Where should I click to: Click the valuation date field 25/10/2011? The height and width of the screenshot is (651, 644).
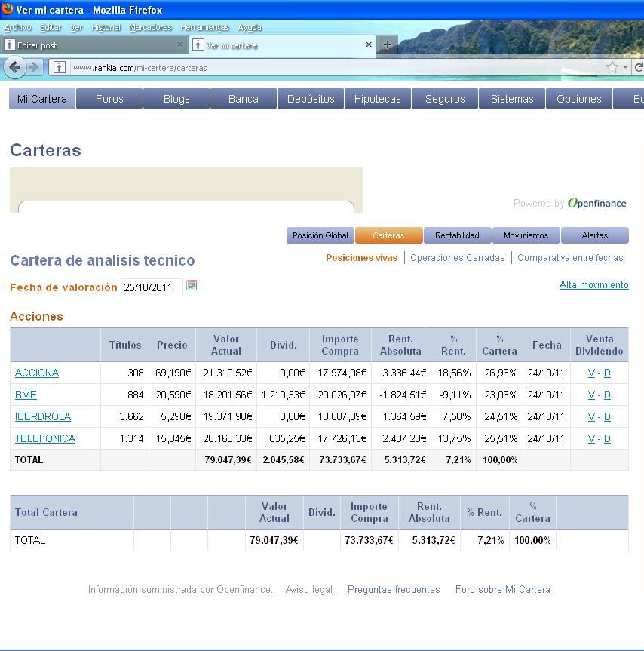coord(152,287)
